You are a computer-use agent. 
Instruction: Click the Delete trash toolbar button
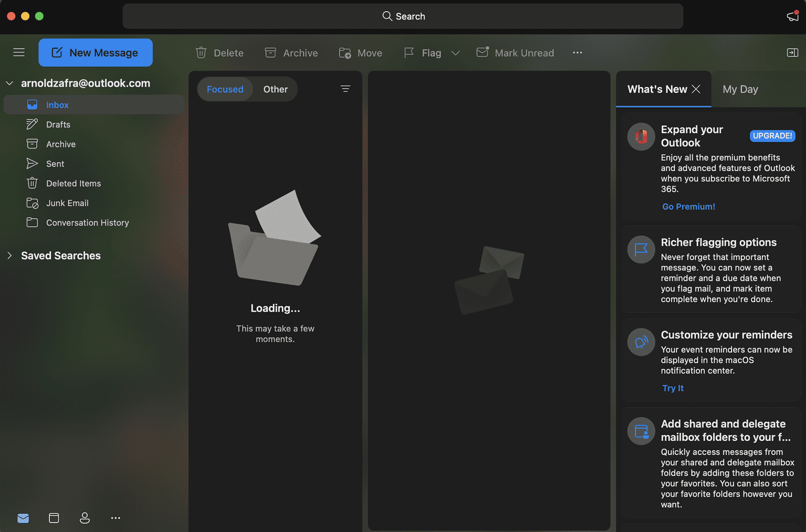[x=219, y=53]
